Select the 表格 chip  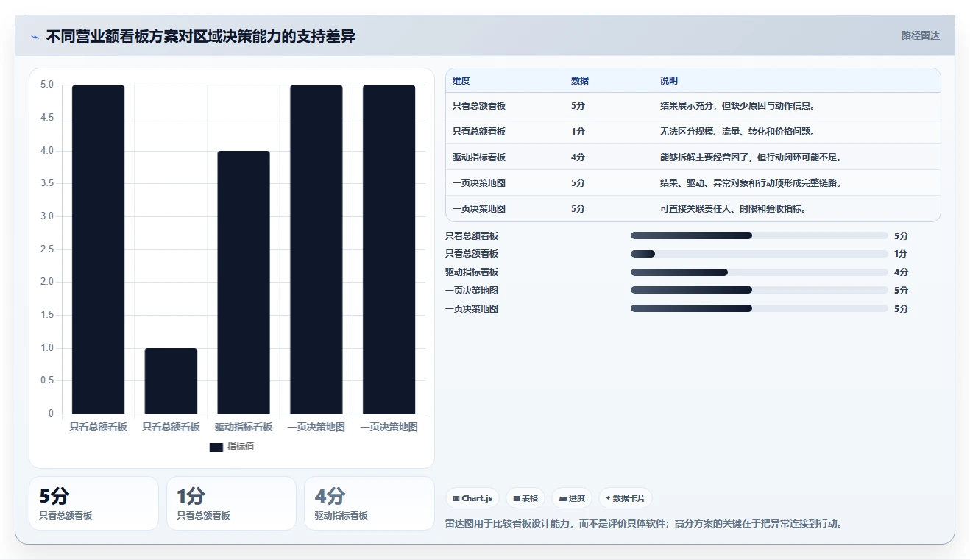[525, 498]
